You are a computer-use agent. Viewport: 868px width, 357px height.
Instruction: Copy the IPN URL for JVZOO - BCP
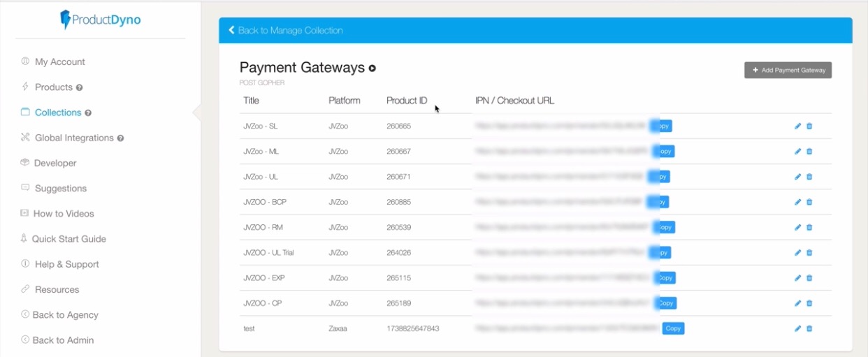coord(658,202)
